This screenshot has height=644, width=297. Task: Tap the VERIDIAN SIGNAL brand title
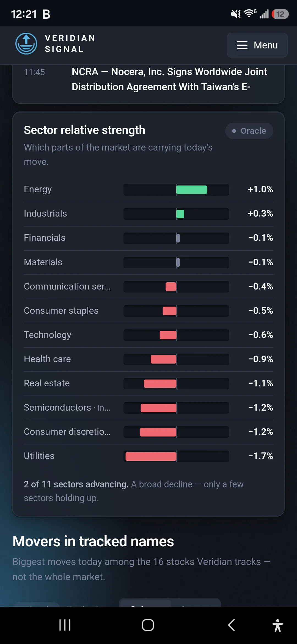click(70, 43)
